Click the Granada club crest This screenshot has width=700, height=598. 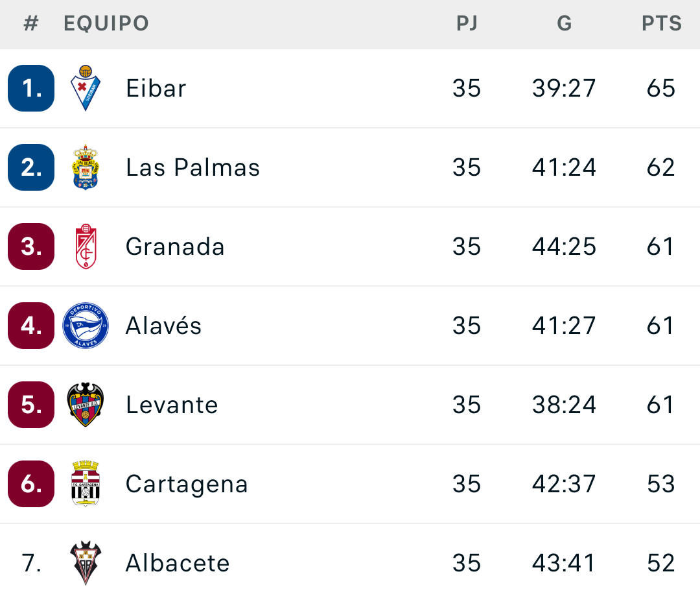(x=85, y=246)
